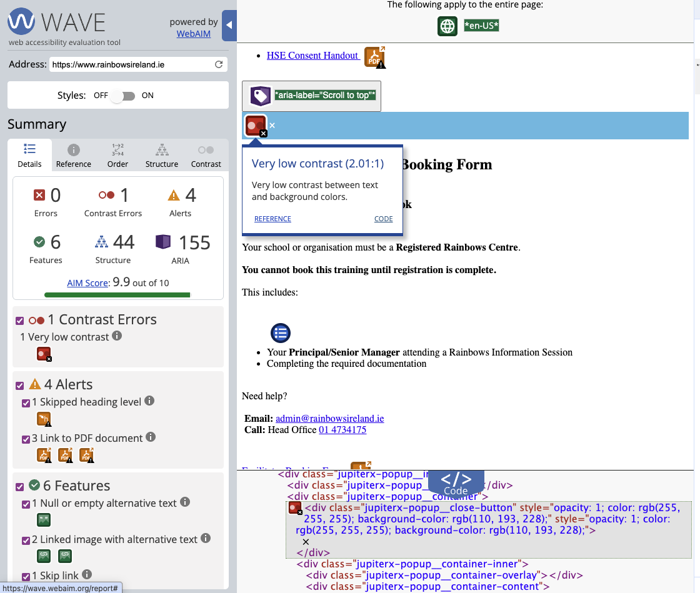This screenshot has height=593, width=700.
Task: Collapse the WAVE sidebar with arrow
Action: coord(229,26)
